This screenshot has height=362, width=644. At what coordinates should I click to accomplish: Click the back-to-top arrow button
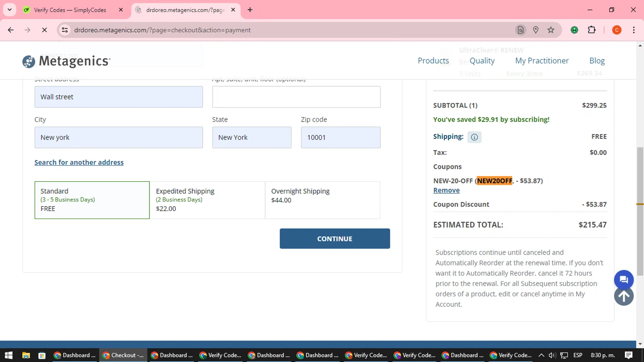click(x=624, y=296)
